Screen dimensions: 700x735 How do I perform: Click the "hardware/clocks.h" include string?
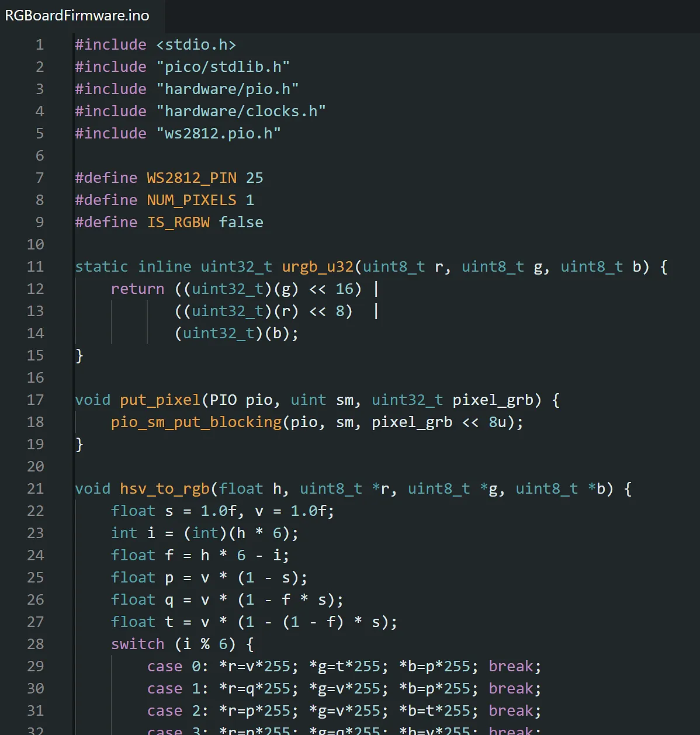(x=241, y=112)
